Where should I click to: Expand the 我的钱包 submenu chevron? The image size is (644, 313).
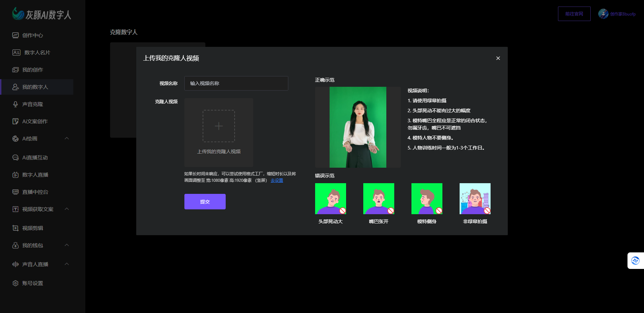click(67, 245)
